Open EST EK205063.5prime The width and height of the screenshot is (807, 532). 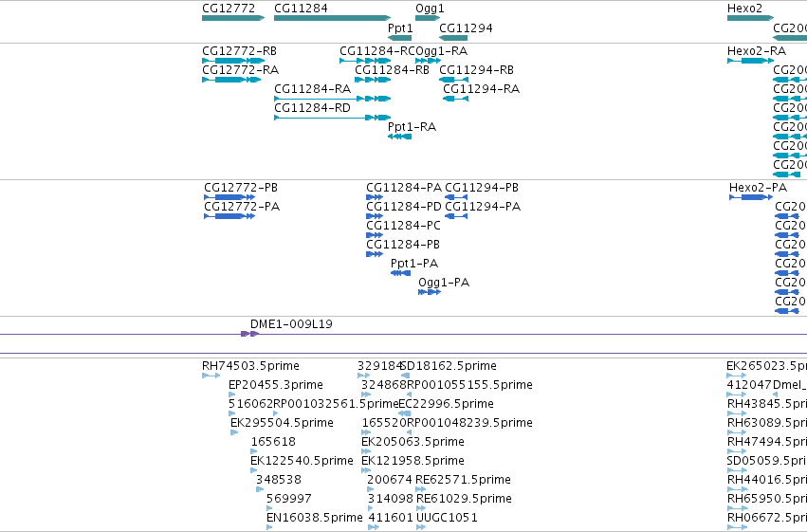[x=366, y=451]
